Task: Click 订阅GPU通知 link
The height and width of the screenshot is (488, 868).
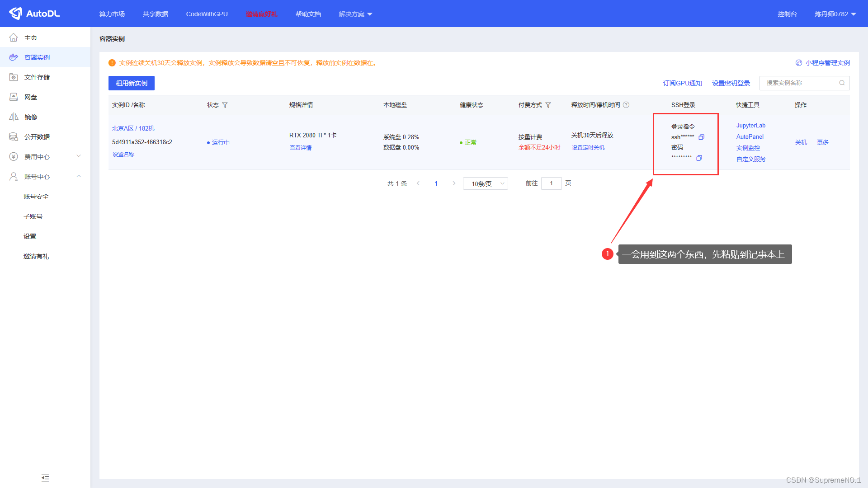Action: (683, 83)
